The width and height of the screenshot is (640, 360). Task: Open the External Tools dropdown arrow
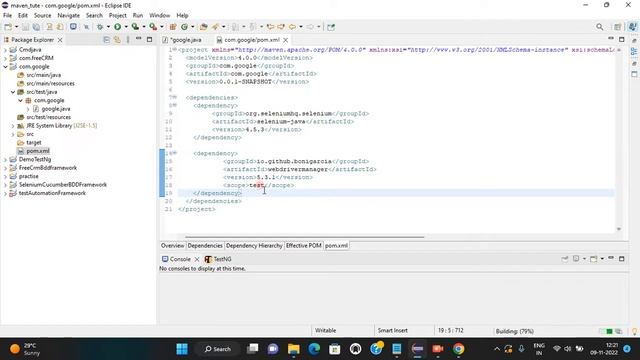click(162, 27)
